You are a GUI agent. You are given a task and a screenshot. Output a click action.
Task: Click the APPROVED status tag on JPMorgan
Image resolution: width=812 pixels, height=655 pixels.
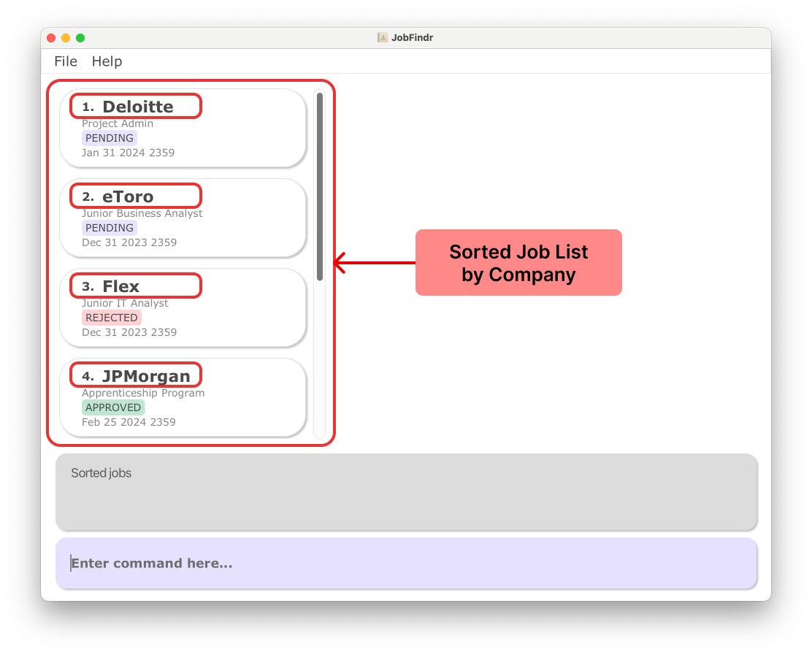click(113, 407)
